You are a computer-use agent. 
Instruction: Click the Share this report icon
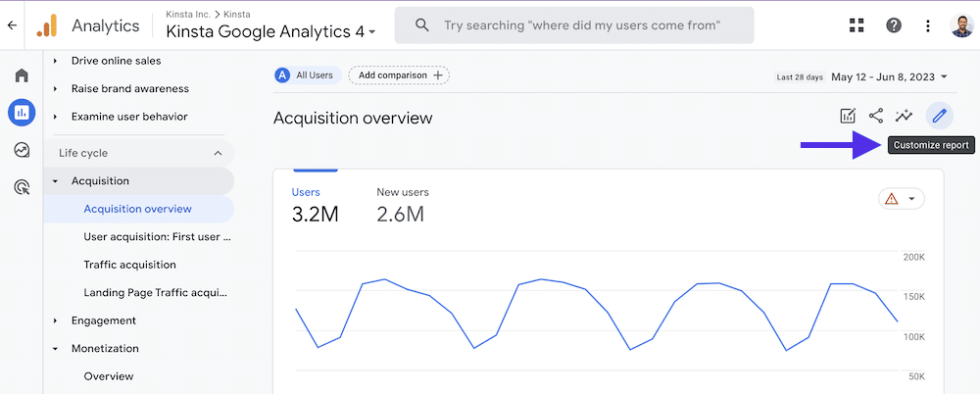tap(876, 117)
